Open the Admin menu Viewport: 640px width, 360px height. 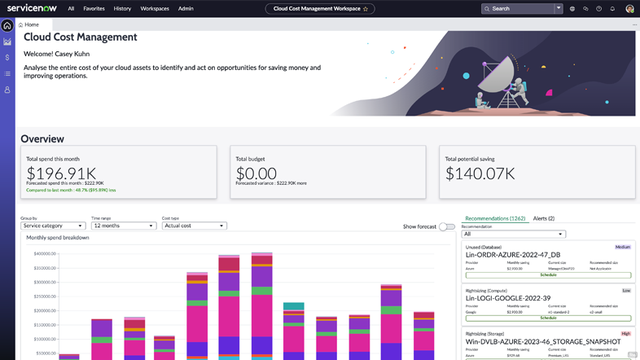pos(186,9)
